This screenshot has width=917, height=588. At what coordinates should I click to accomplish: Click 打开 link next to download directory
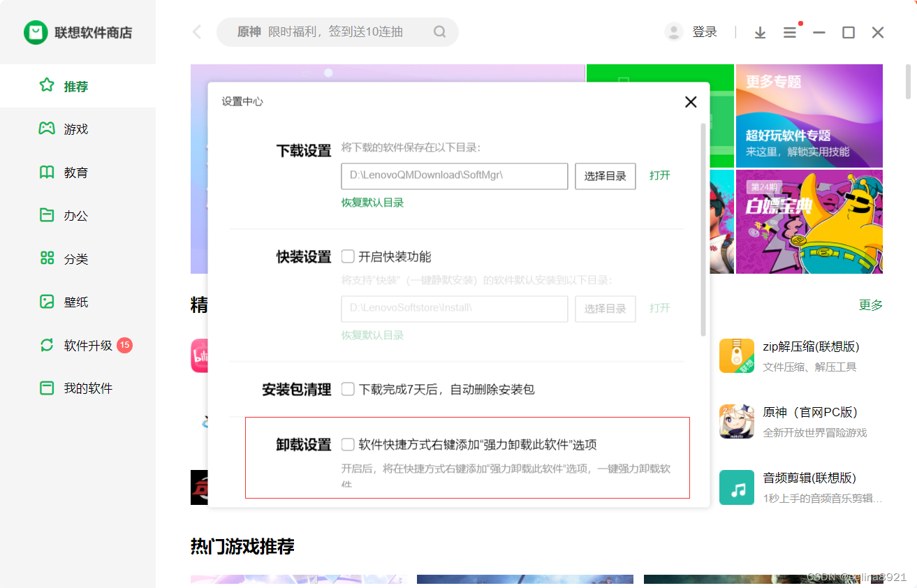(660, 175)
